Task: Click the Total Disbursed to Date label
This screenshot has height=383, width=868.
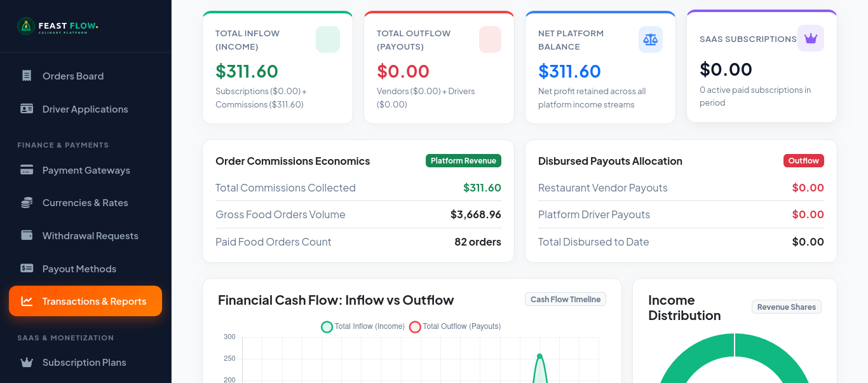Action: [593, 242]
